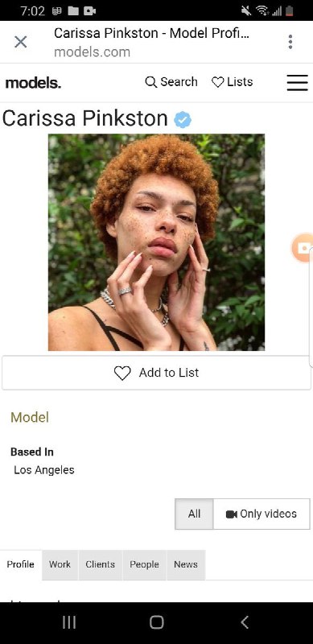Image resolution: width=313 pixels, height=644 pixels.
Task: Open Carissa Pinkston profile photo
Action: [156, 242]
